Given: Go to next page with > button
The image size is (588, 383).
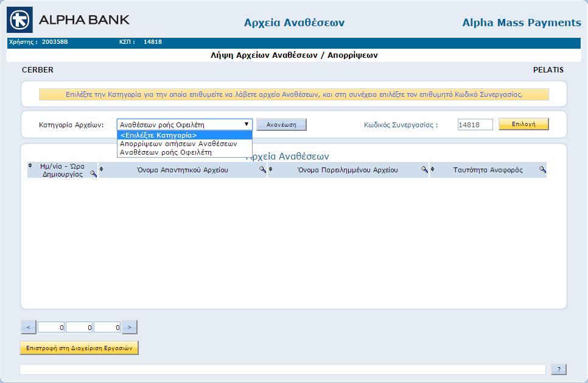Looking at the screenshot, I should pyautogui.click(x=130, y=327).
